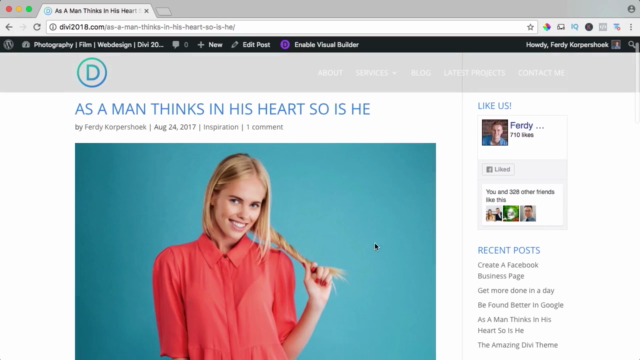The image size is (640, 360).
Task: Open the New menu in the admin bar
Action: coord(210,44)
